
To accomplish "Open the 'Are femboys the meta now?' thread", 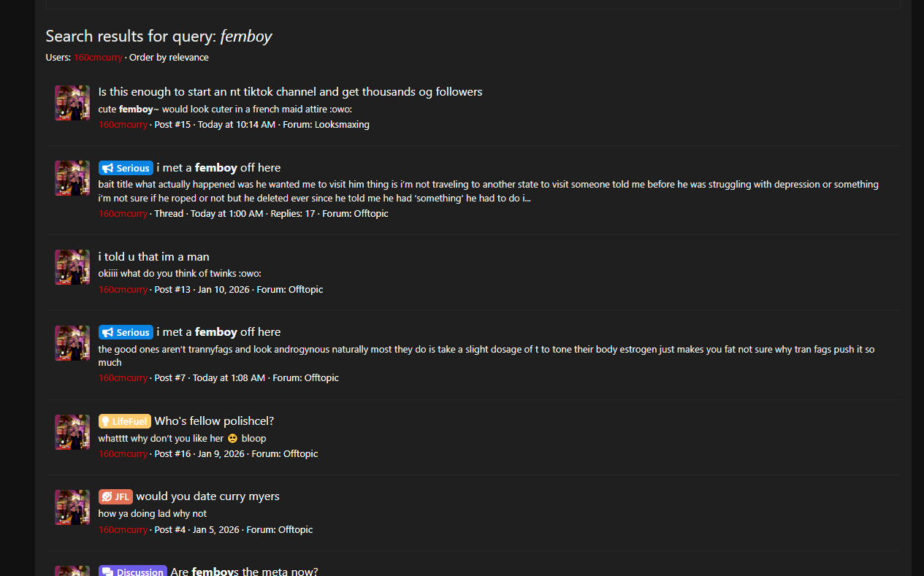I will pyautogui.click(x=244, y=572).
